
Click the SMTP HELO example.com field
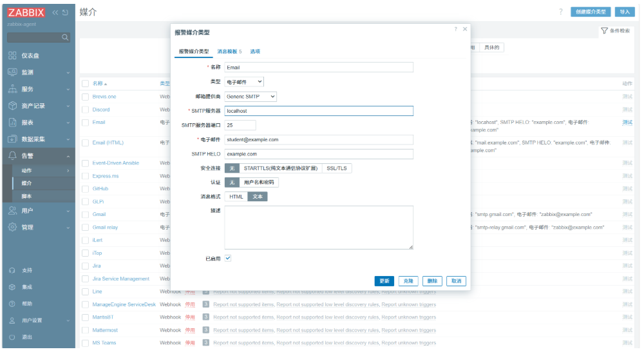point(319,154)
